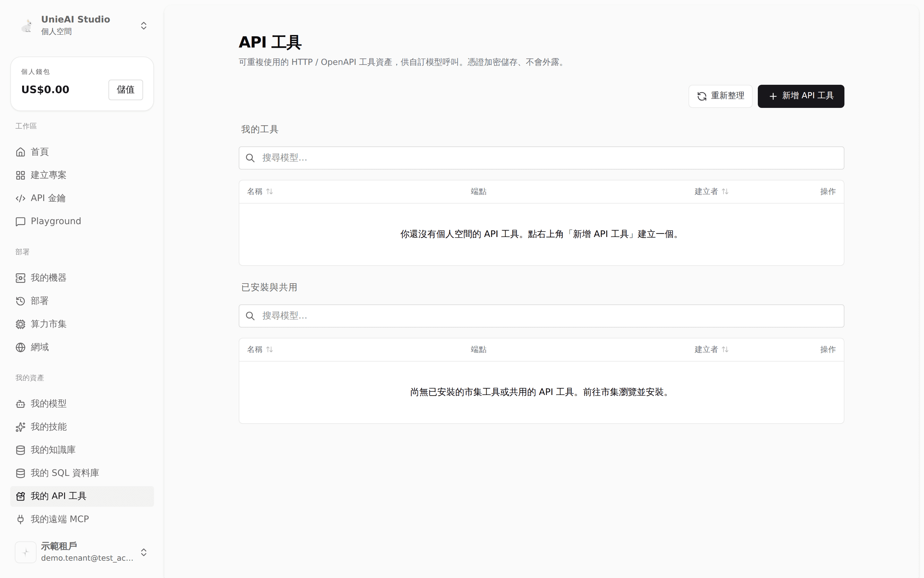Viewport: 924px width, 578px height.
Task: Go to 我的模型 page
Action: 82,404
